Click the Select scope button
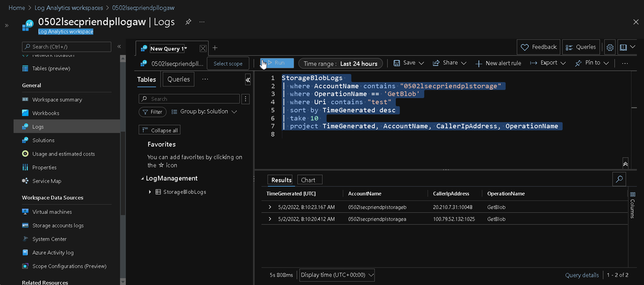644x285 pixels. tap(228, 64)
